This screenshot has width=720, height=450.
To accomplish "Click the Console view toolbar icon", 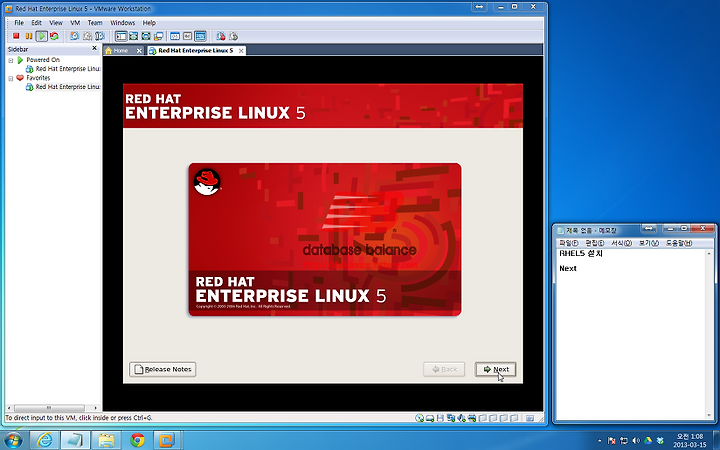I will point(200,36).
